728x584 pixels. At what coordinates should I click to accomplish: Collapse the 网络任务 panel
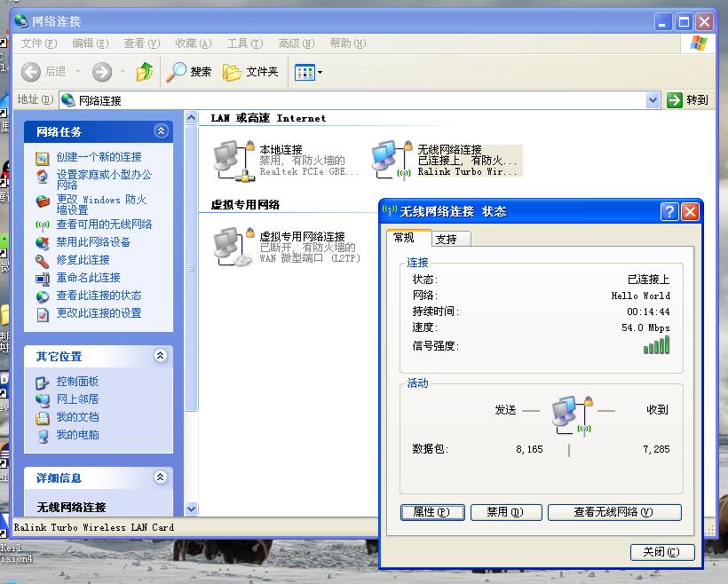click(x=161, y=130)
